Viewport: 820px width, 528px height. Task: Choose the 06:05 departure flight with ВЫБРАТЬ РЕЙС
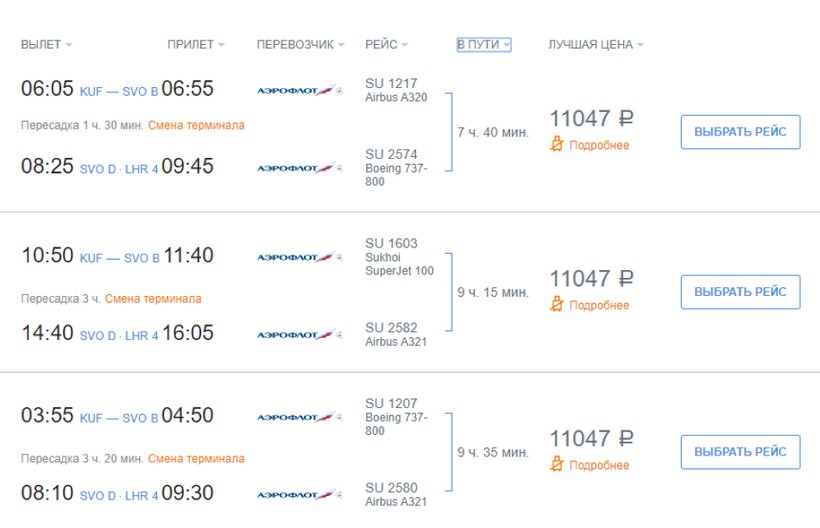(x=740, y=132)
